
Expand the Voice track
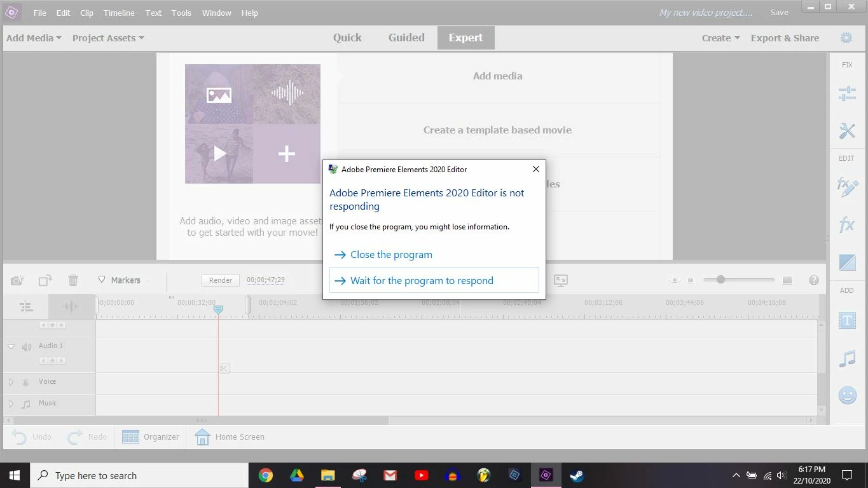tap(11, 383)
